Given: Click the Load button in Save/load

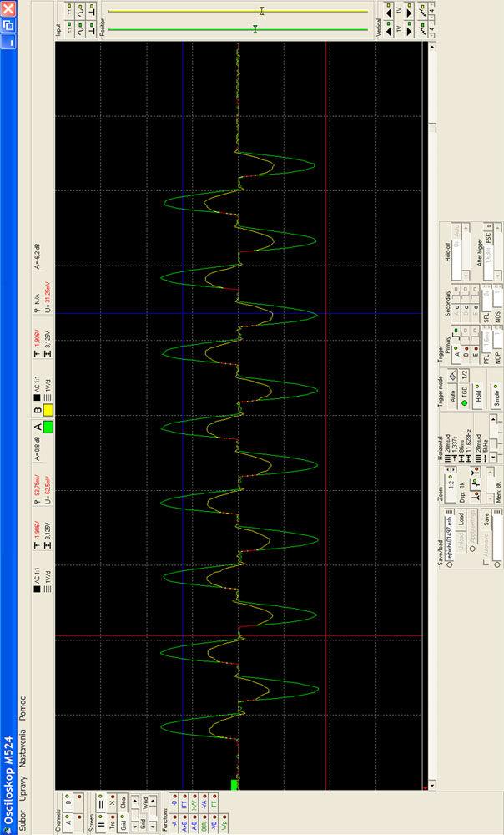Looking at the screenshot, I should [x=461, y=520].
